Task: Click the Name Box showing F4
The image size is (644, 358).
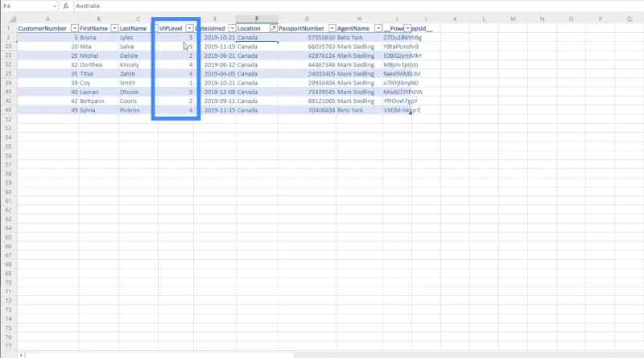Action: pos(27,6)
